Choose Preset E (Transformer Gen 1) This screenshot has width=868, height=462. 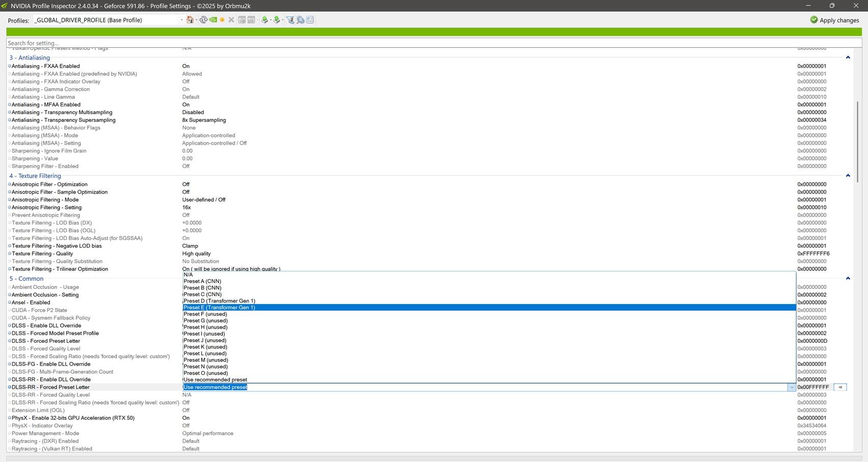coord(489,308)
